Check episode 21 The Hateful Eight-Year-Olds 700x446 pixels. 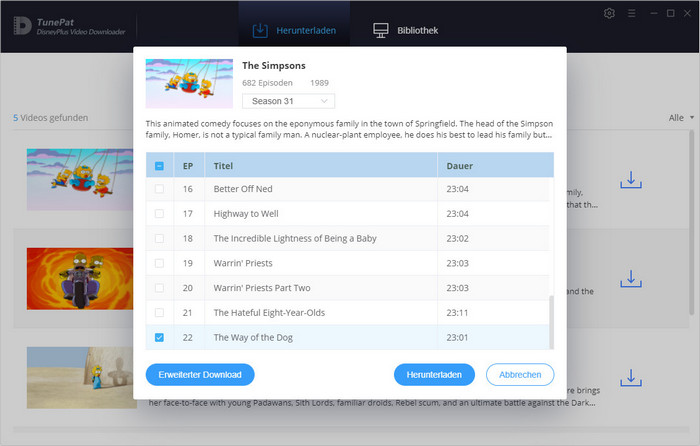(x=159, y=313)
